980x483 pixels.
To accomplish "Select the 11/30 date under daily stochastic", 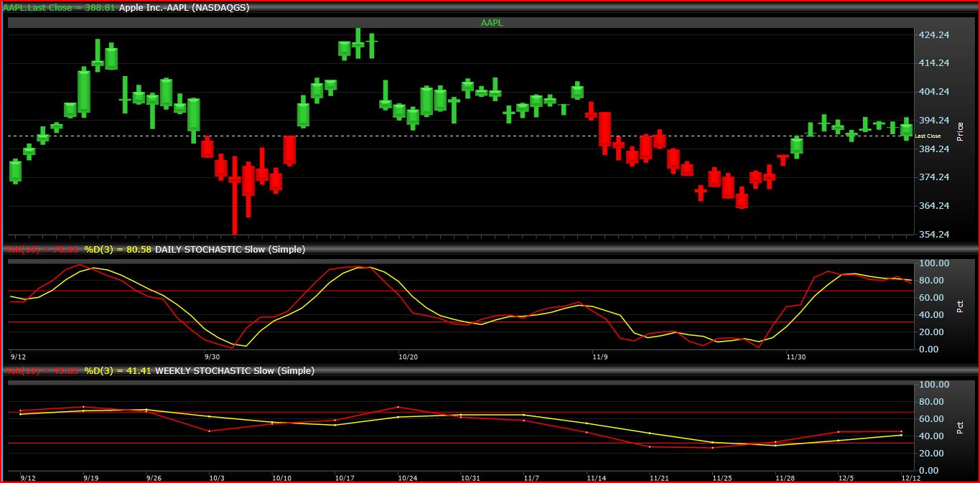I will pyautogui.click(x=796, y=356).
